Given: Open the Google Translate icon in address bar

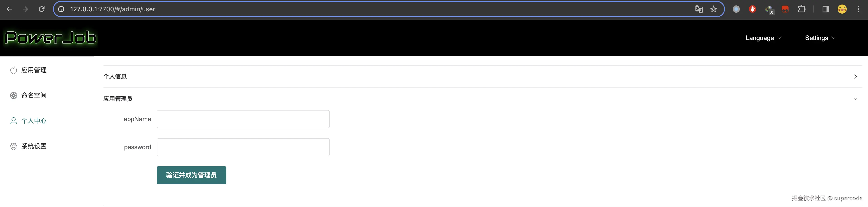Looking at the screenshot, I should pos(699,9).
